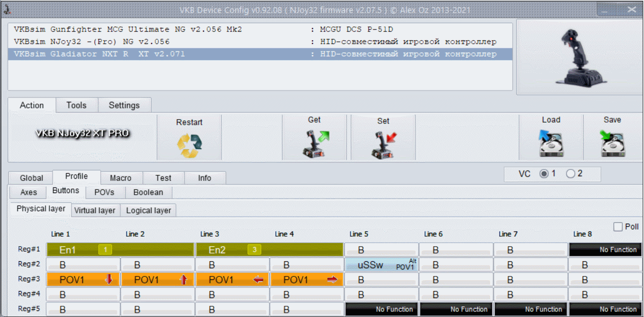The height and width of the screenshot is (317, 644).
Task: Click Reg#1 Line 5 B cell
Action: point(382,250)
